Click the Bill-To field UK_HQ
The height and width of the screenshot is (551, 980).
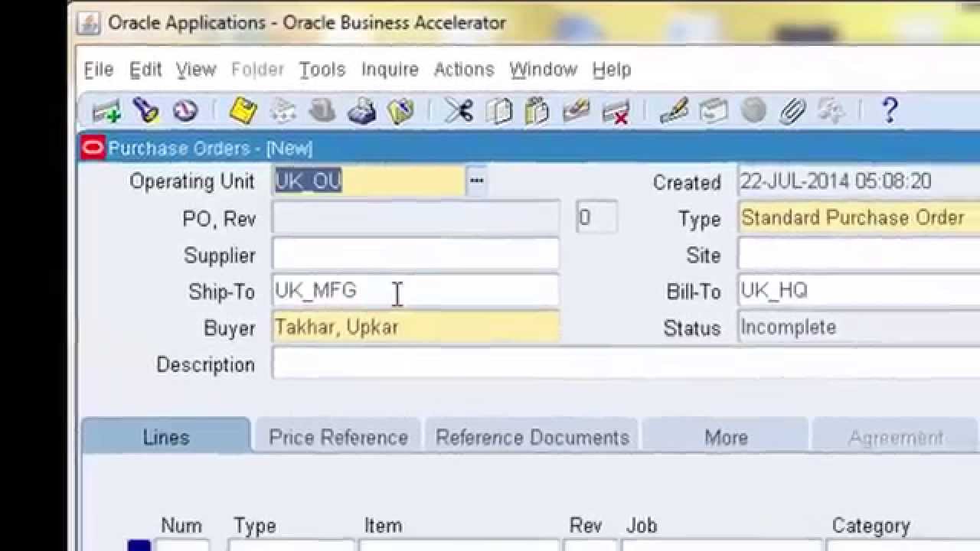tap(858, 291)
